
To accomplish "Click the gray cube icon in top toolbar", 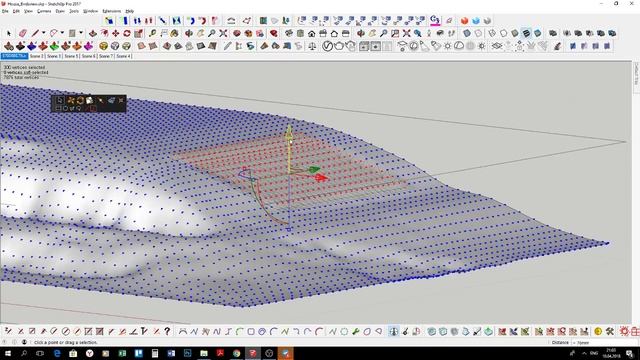I will pyautogui.click(x=487, y=20).
